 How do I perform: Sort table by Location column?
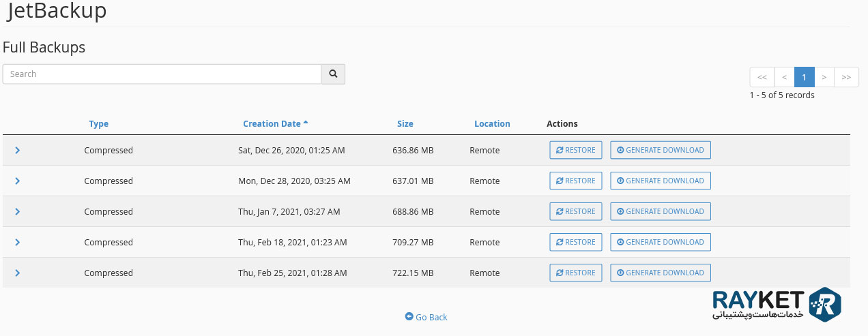click(x=492, y=124)
